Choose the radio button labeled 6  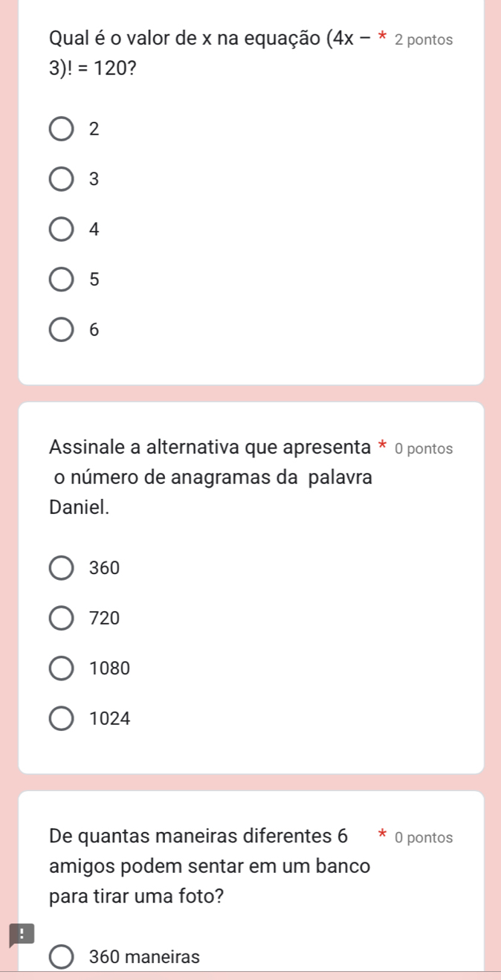[x=62, y=331]
